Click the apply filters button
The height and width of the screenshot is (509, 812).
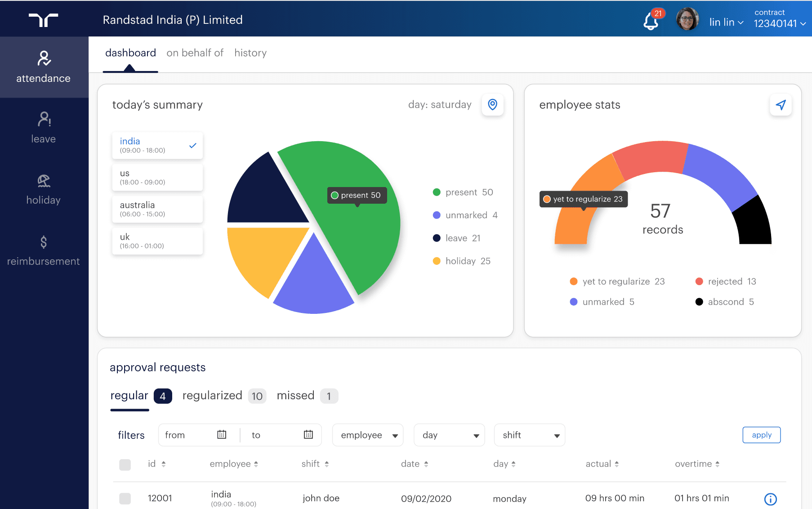(762, 435)
